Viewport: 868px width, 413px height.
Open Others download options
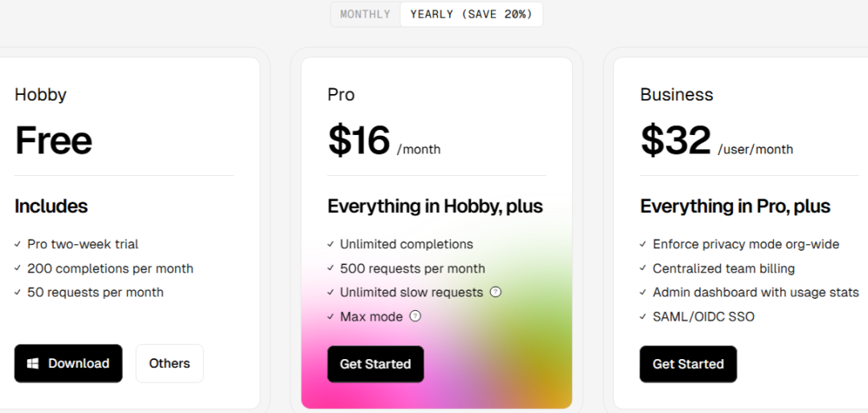tap(170, 364)
